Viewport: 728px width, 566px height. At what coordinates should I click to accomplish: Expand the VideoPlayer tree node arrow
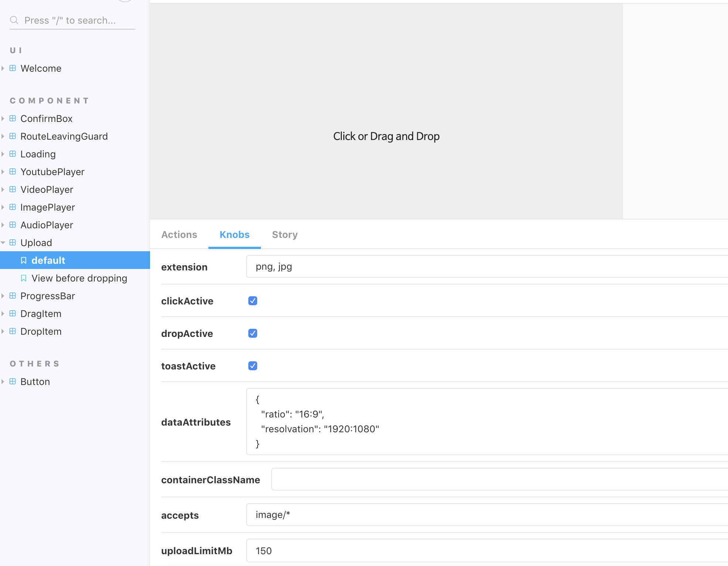click(x=3, y=190)
